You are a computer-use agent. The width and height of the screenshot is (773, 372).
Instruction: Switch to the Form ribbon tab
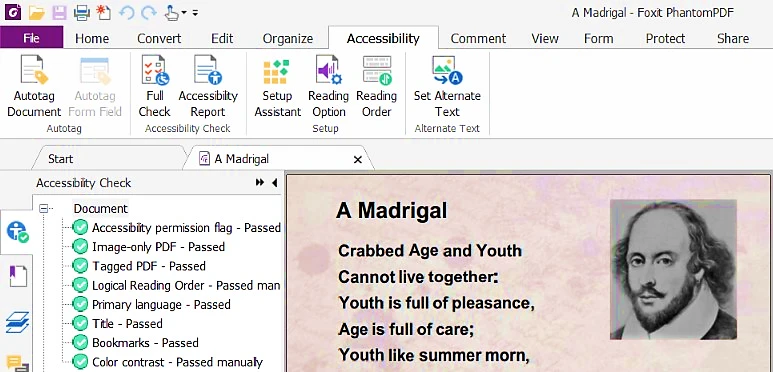click(598, 38)
